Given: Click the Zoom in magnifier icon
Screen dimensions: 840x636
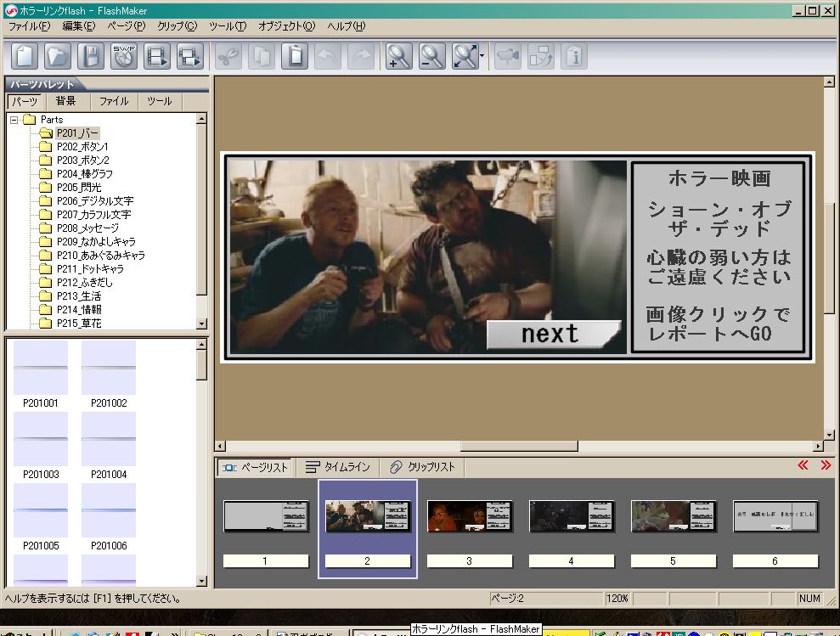Looking at the screenshot, I should tap(399, 56).
